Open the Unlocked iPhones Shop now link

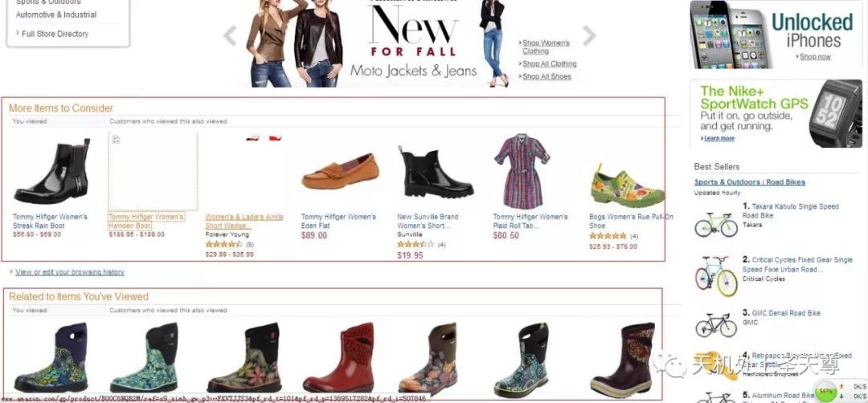coord(815,56)
